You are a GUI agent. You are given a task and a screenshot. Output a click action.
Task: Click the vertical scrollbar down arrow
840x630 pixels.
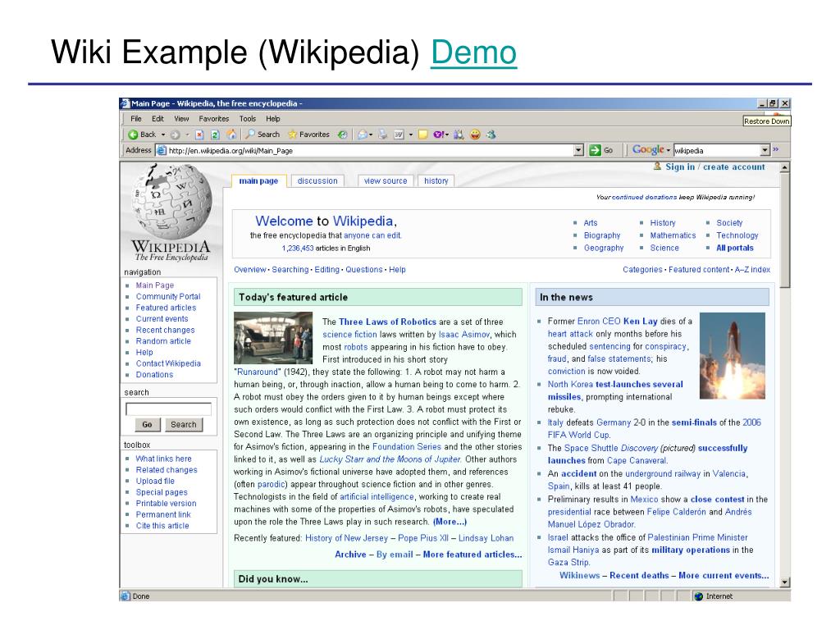point(785,582)
